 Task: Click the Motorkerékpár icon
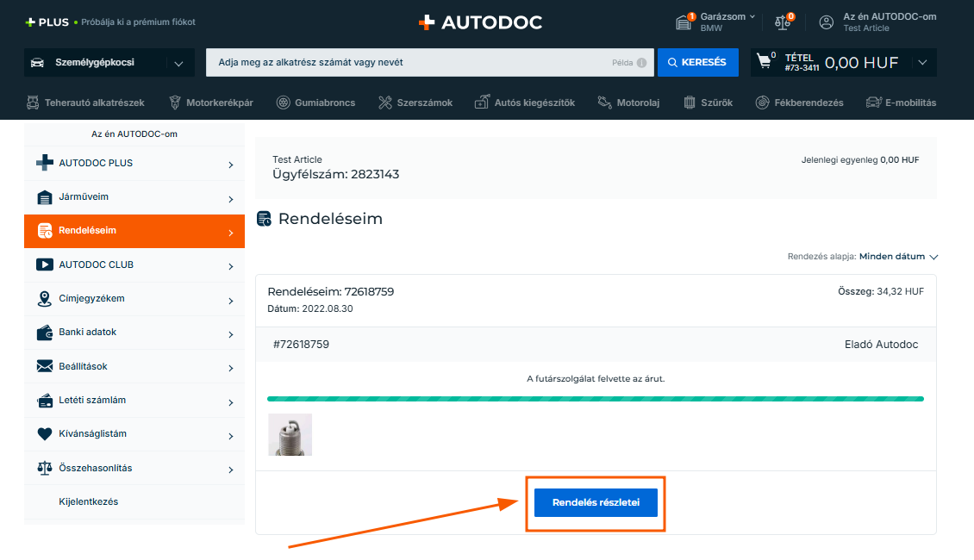pyautogui.click(x=175, y=103)
